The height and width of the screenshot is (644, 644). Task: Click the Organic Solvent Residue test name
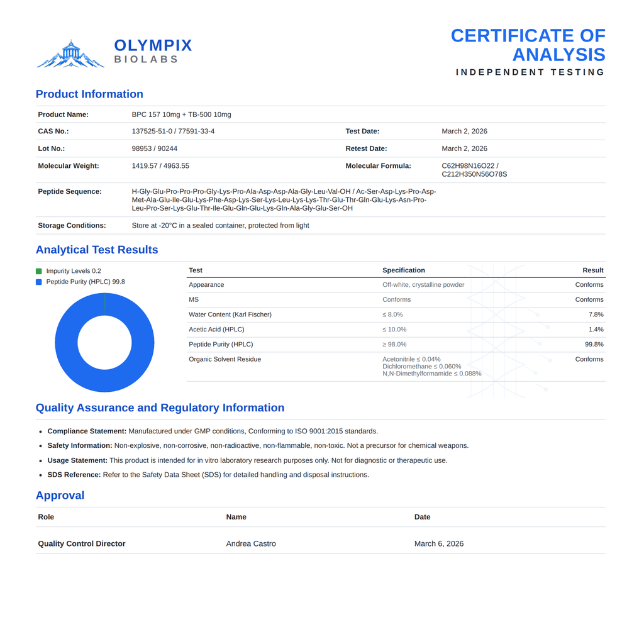(225, 359)
